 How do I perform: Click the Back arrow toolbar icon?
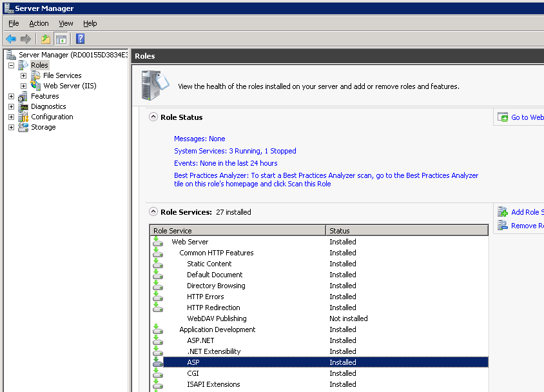click(x=11, y=39)
